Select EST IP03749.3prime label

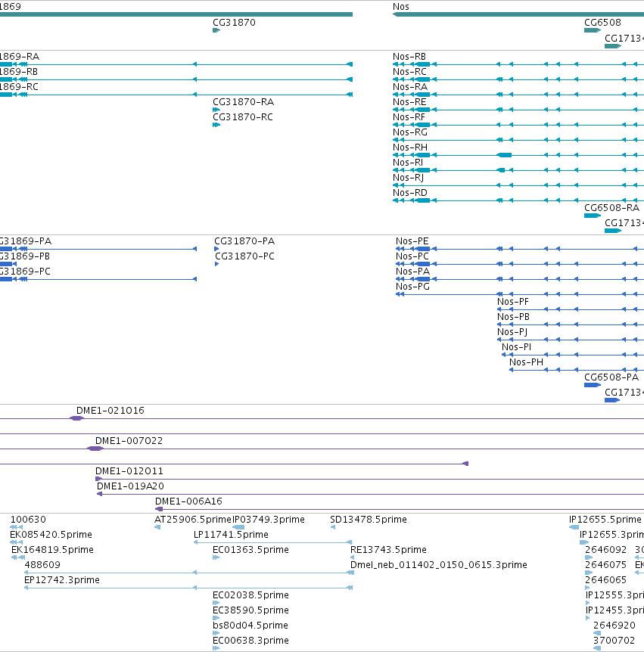269,520
